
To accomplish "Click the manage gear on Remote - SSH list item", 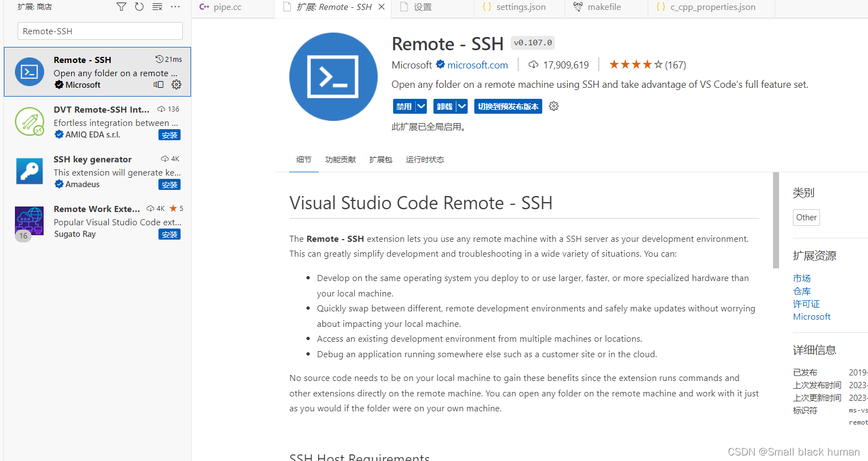I will click(176, 84).
